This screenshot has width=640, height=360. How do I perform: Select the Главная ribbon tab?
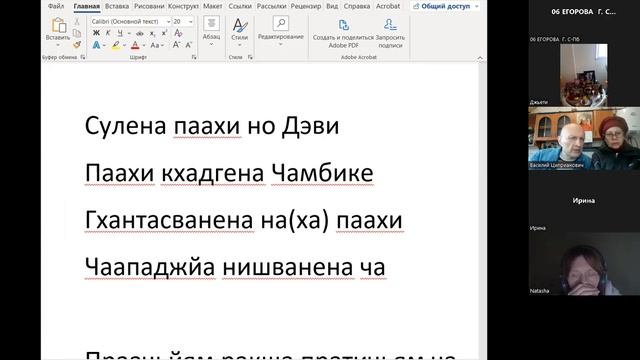pyautogui.click(x=87, y=6)
